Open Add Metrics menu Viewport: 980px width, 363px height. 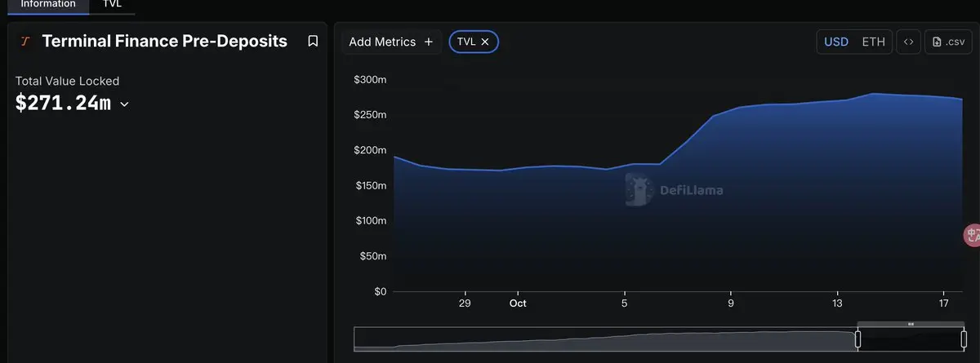[391, 42]
